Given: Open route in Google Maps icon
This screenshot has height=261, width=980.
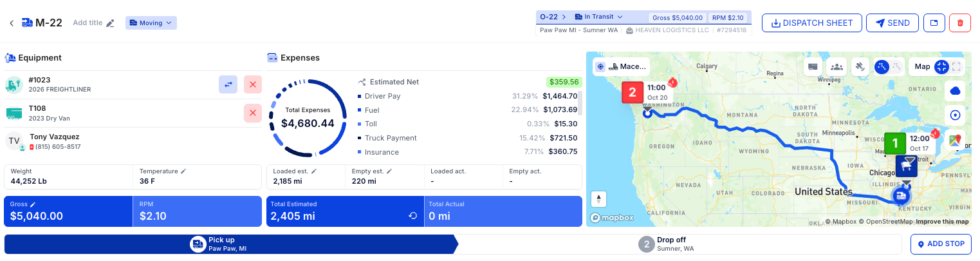Looking at the screenshot, I should coord(955,139).
